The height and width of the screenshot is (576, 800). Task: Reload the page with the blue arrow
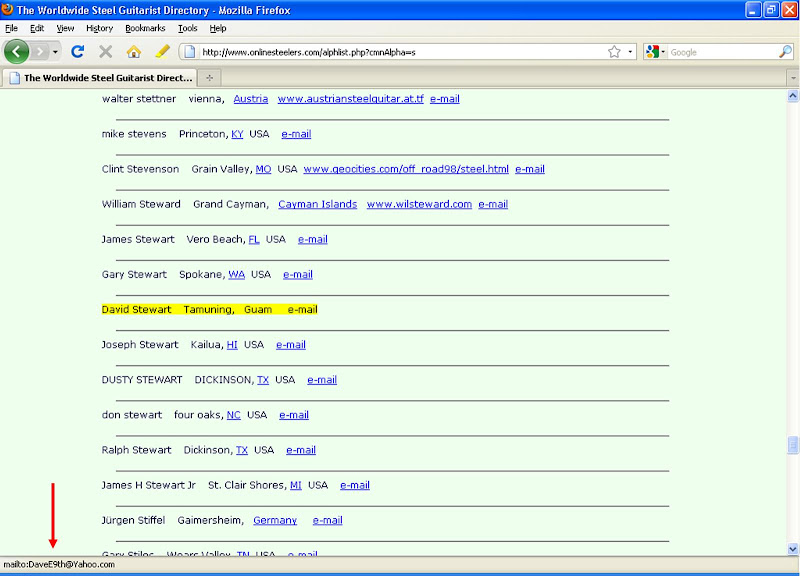click(x=78, y=52)
